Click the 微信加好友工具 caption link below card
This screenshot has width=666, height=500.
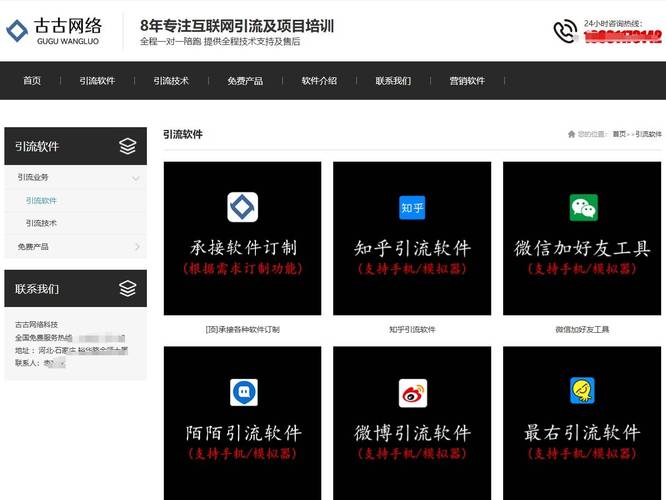click(x=582, y=329)
